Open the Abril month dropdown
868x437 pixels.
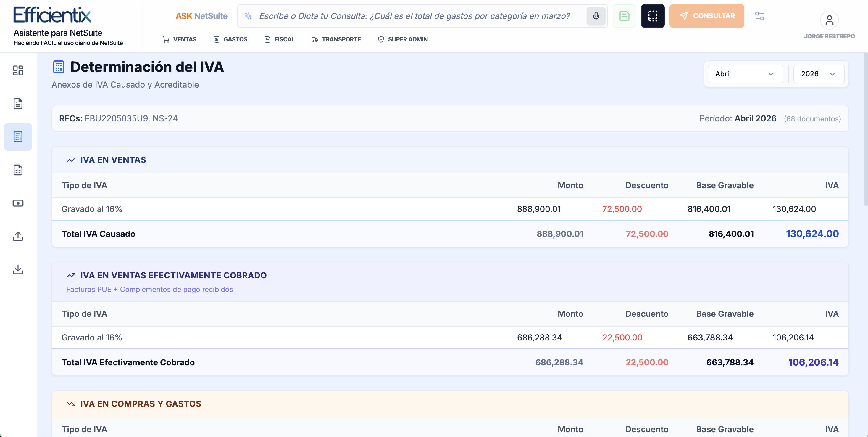[x=745, y=74]
